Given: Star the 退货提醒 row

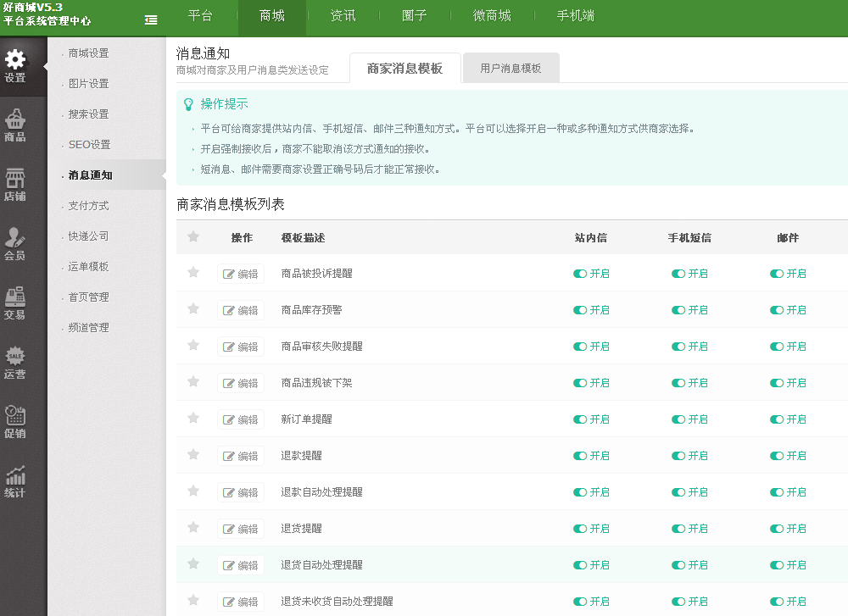Looking at the screenshot, I should (193, 527).
